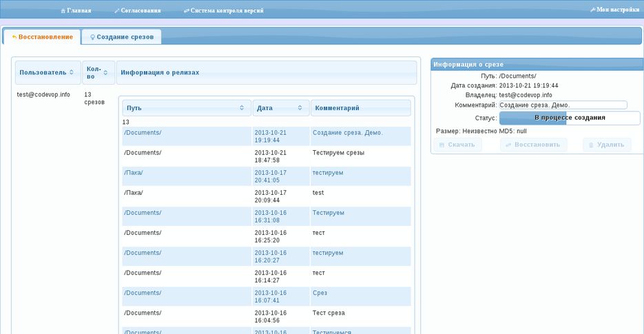Click the home icon beside Главная
This screenshot has height=334, width=644.
tap(63, 11)
